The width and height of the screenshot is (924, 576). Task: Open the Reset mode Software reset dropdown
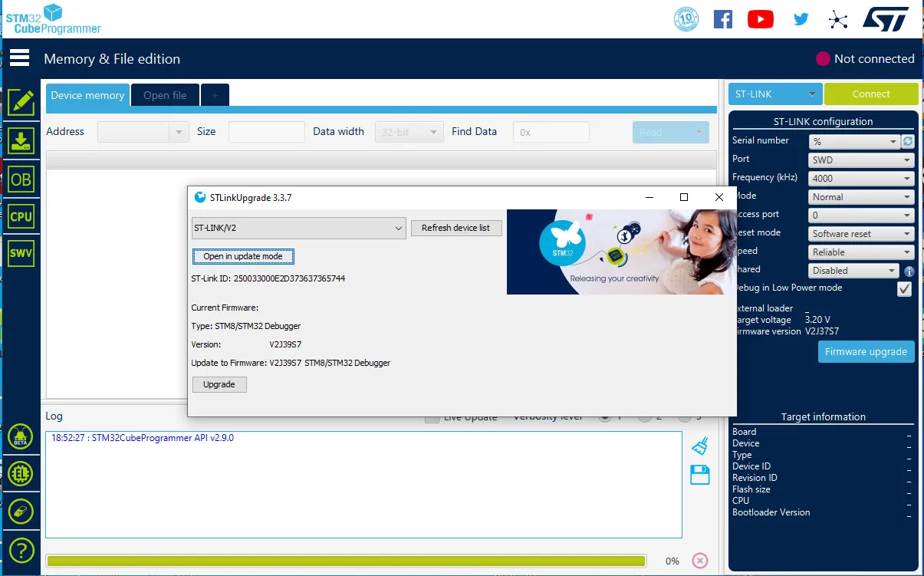tap(862, 234)
